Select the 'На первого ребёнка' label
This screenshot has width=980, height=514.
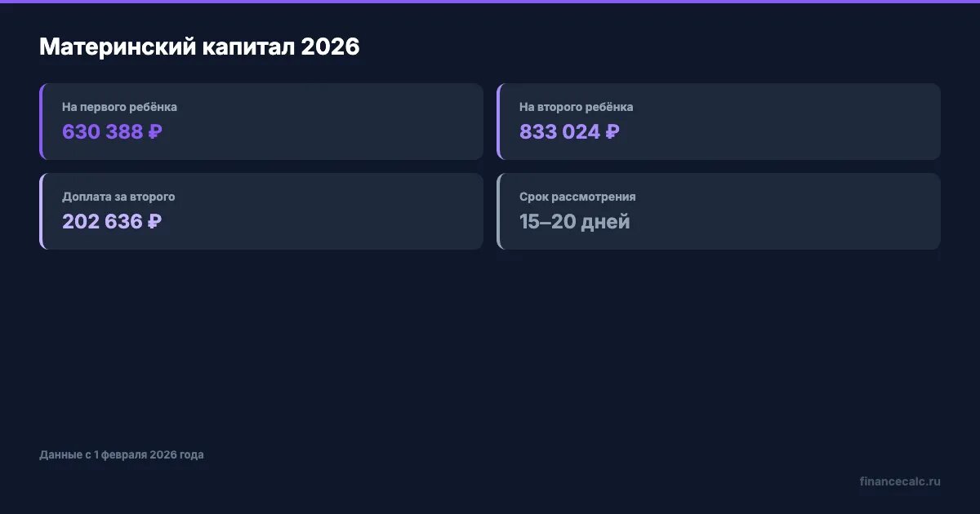pyautogui.click(x=119, y=107)
